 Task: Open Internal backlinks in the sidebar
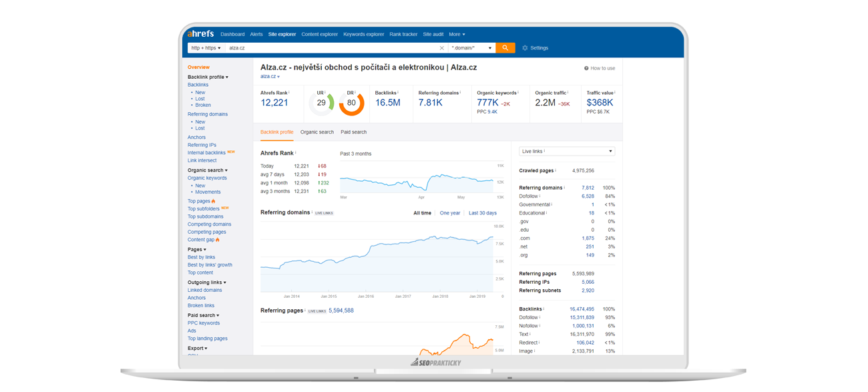pyautogui.click(x=206, y=153)
